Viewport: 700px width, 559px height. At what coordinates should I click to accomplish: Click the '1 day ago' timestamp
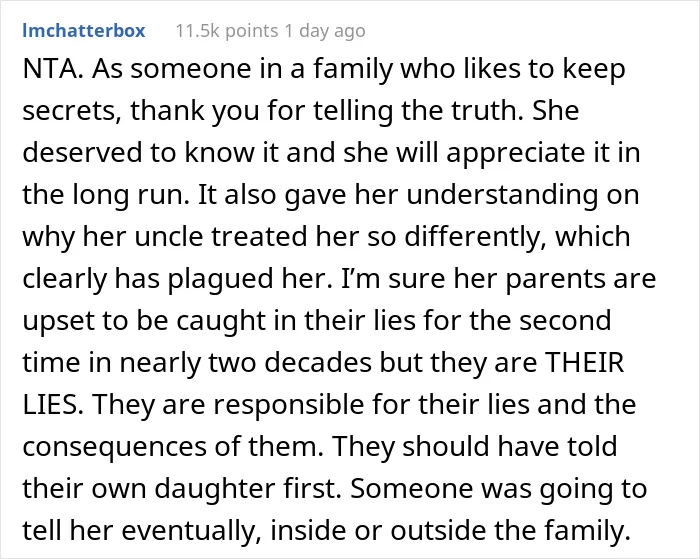pyautogui.click(x=325, y=31)
